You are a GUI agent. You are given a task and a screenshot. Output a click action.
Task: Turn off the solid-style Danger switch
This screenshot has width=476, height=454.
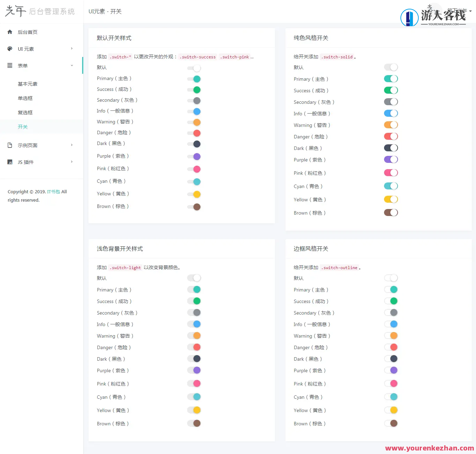(391, 136)
